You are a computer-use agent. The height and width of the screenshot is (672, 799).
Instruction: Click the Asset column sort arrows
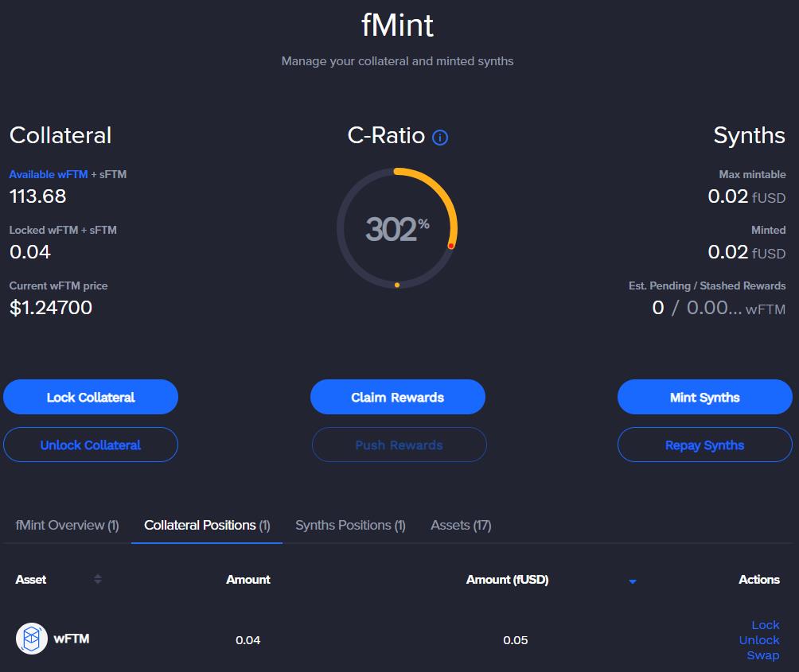[97, 579]
